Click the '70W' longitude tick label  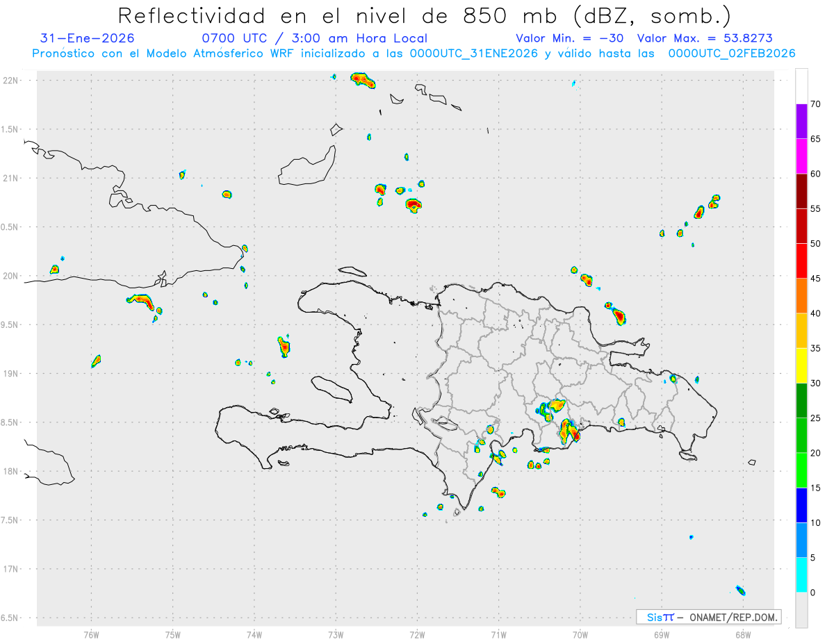click(580, 634)
